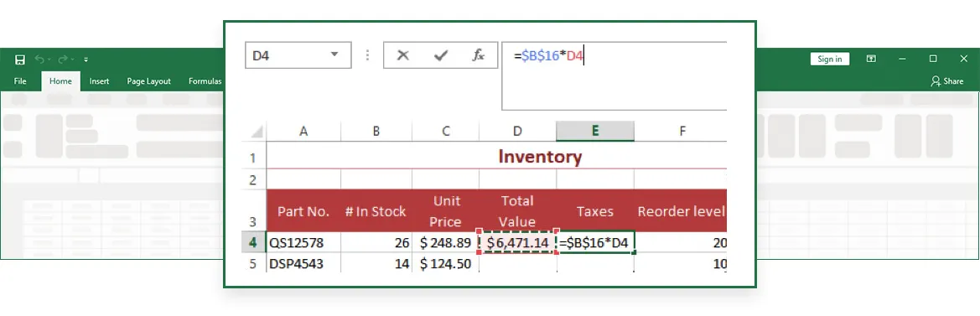The image size is (980, 316).
Task: Confirm formula with the checkmark icon
Action: pos(441,55)
